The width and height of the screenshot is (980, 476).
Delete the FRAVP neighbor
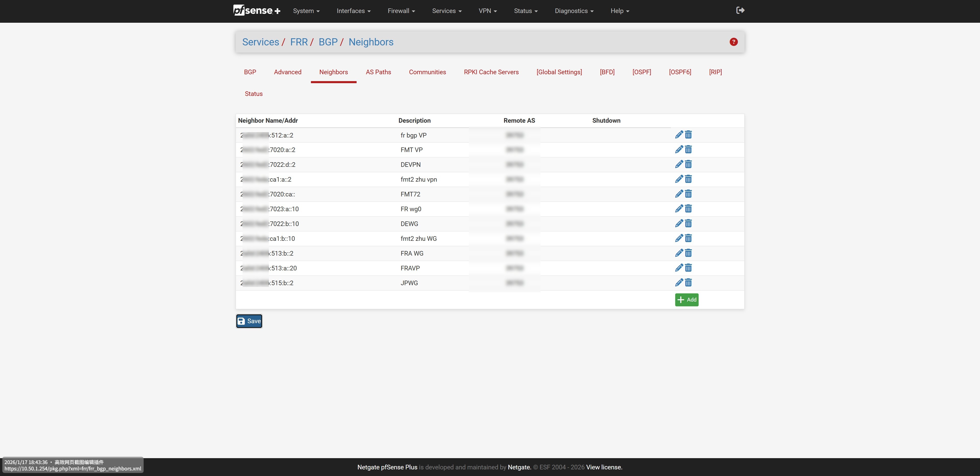[688, 268]
